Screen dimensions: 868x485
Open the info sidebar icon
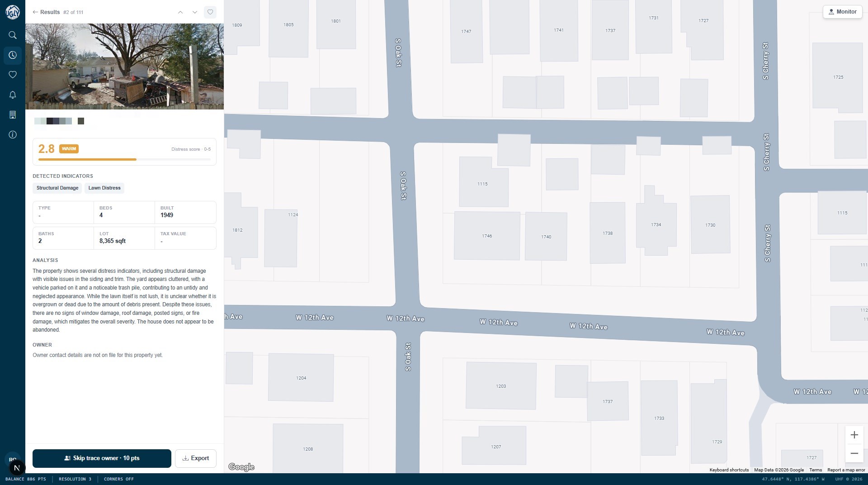pyautogui.click(x=13, y=134)
